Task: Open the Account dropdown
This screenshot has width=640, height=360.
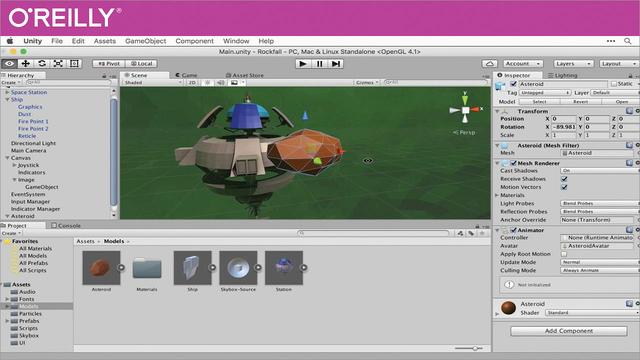Action: click(522, 64)
